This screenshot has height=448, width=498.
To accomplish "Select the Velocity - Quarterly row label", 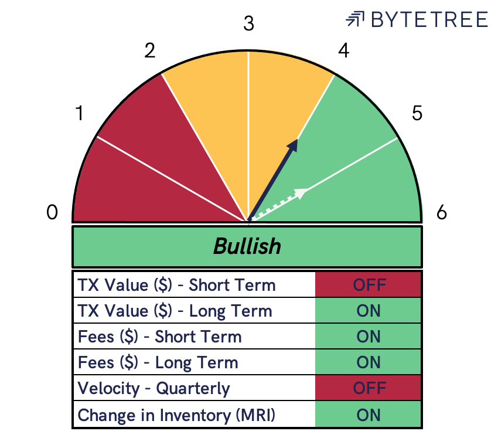I will coord(154,388).
